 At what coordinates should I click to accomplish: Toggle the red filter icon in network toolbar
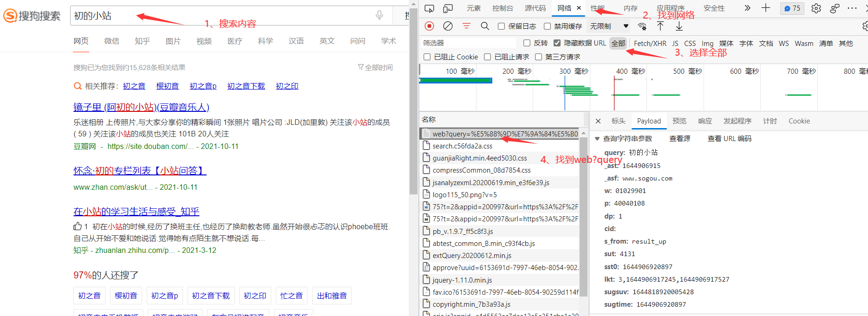(466, 26)
